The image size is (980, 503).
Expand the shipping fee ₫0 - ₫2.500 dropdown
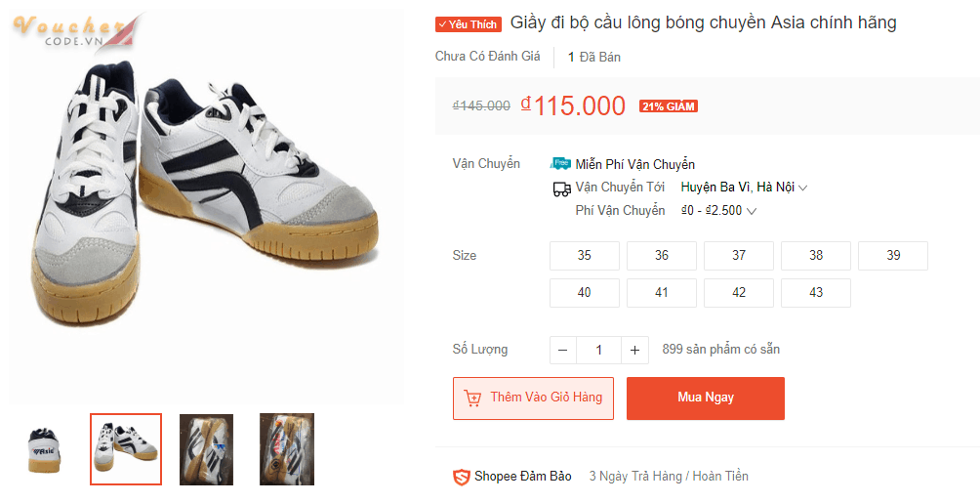coord(718,211)
